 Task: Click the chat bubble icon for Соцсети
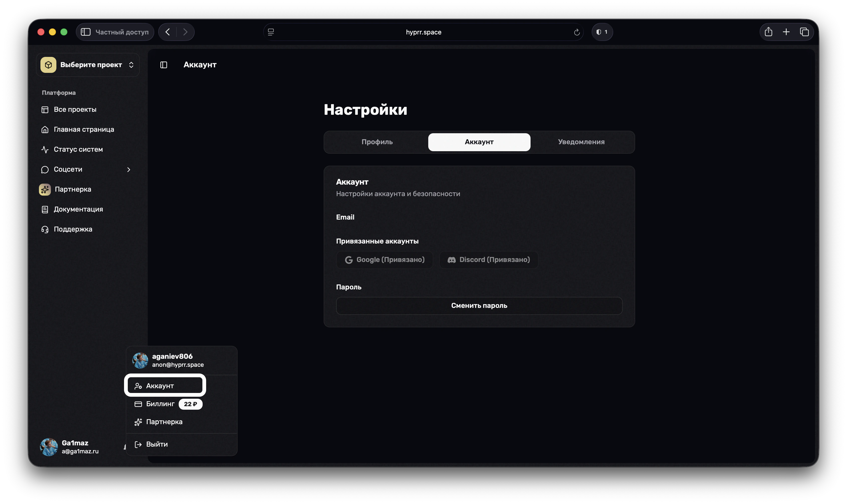[x=45, y=169]
